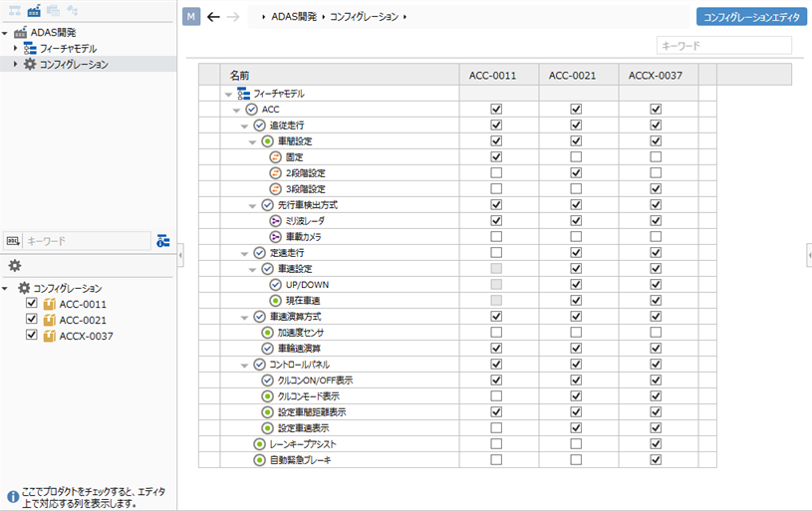Click the gear icon below the left keyword field
Viewport: 812px width, 511px height.
tap(14, 265)
